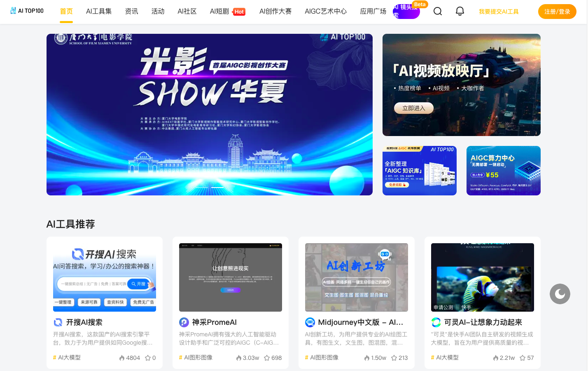The image size is (588, 371).
Task: Click the AI TOP100 site logo
Action: [27, 11]
